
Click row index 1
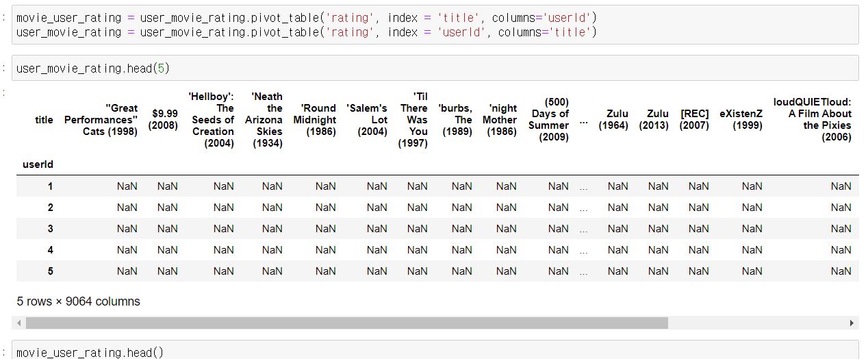pyautogui.click(x=50, y=186)
